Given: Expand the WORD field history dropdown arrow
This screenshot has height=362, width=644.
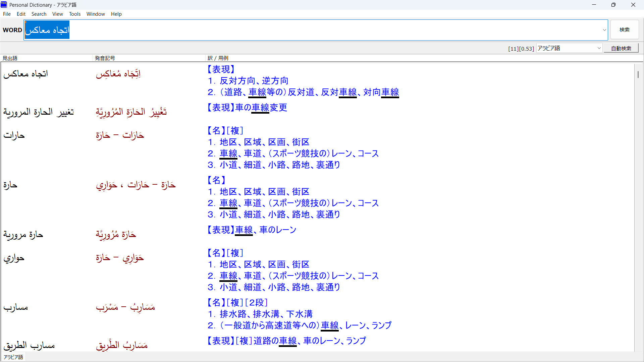Looking at the screenshot, I should [604, 30].
